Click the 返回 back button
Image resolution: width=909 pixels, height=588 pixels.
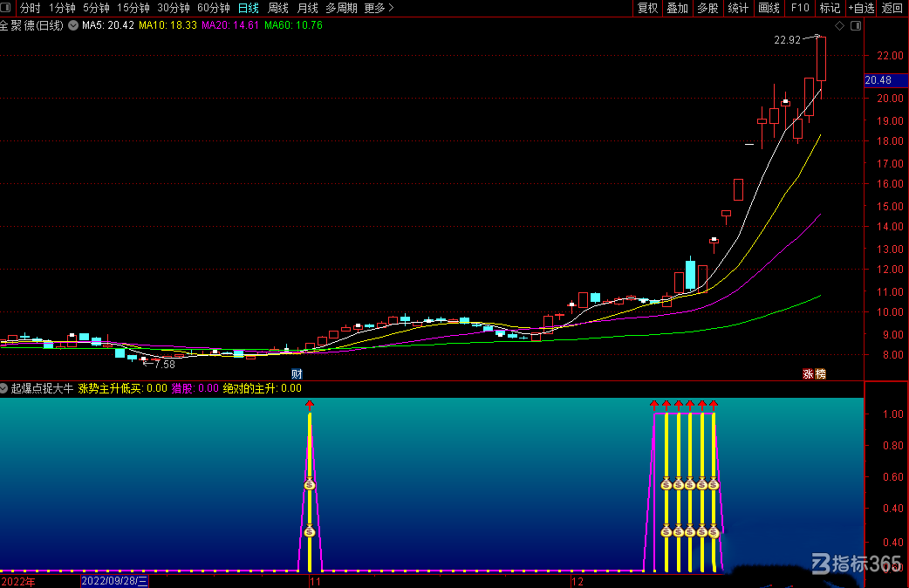pyautogui.click(x=892, y=8)
